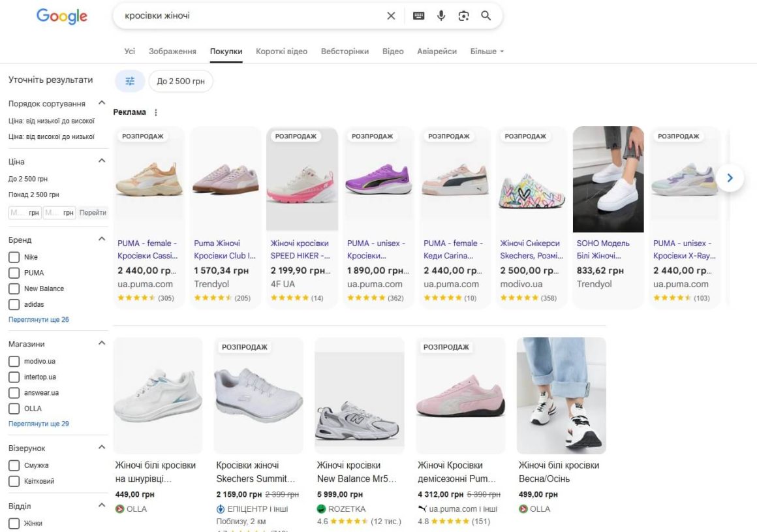Check the Nike brand checkbox
Image resolution: width=757 pixels, height=532 pixels.
pos(14,257)
